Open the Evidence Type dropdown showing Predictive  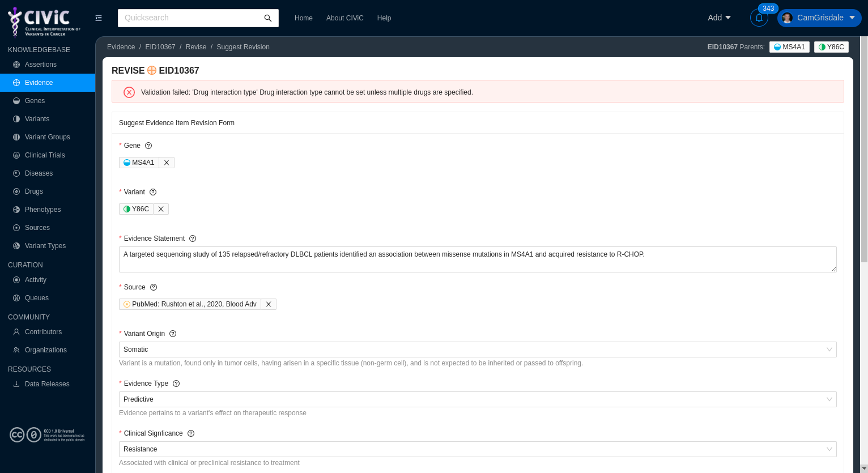478,399
